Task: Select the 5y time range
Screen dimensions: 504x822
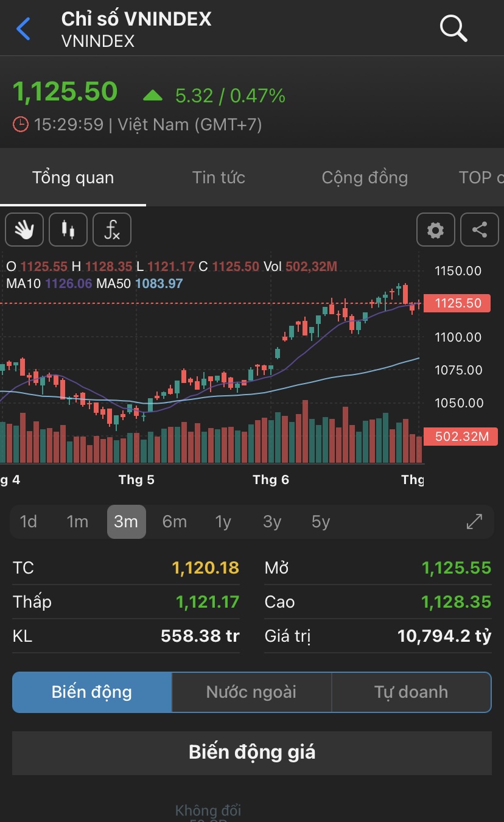Action: [x=321, y=522]
